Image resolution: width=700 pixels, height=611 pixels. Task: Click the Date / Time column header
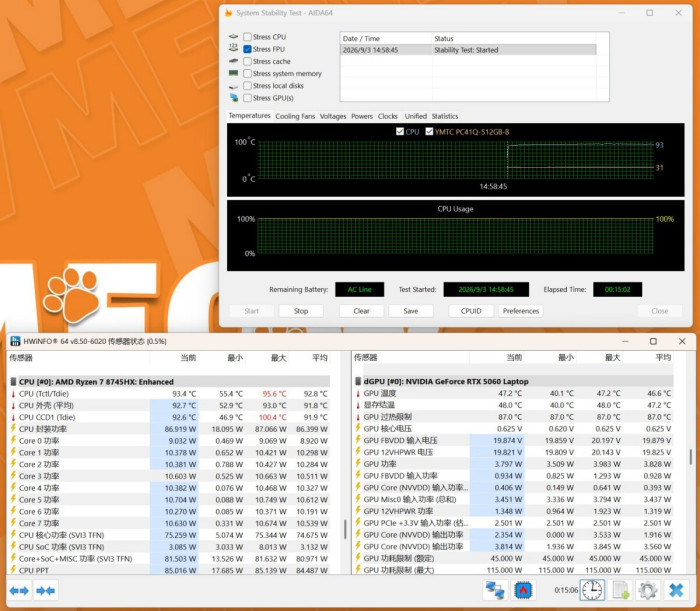386,38
